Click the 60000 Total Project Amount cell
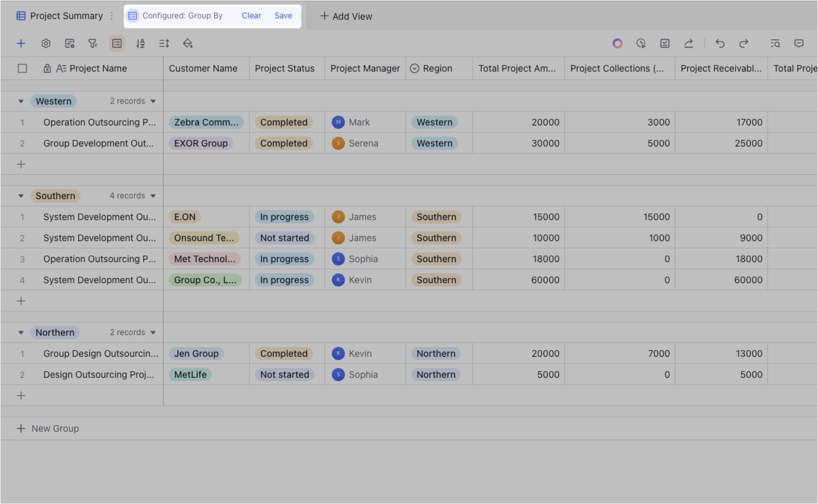The width and height of the screenshot is (818, 504). 518,280
